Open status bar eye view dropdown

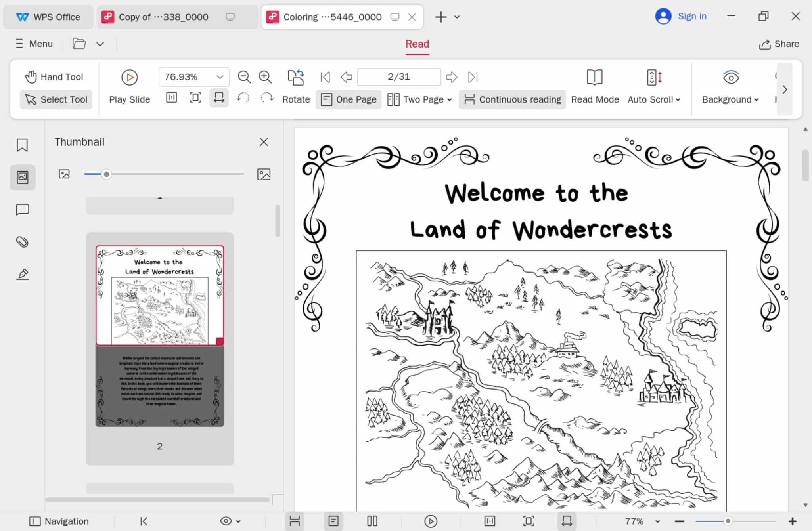[231, 521]
